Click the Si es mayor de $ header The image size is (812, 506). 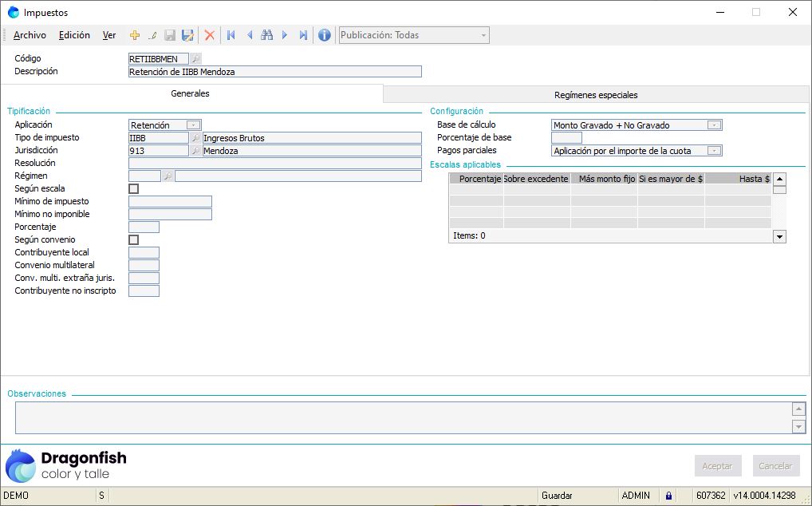pos(671,180)
